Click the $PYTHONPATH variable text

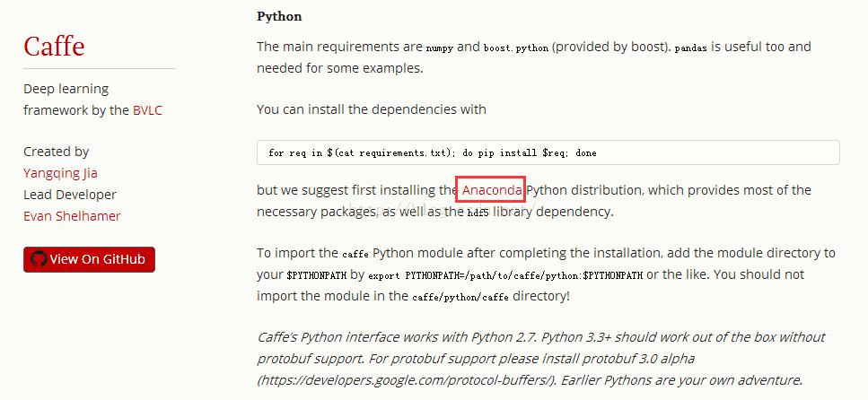click(317, 275)
